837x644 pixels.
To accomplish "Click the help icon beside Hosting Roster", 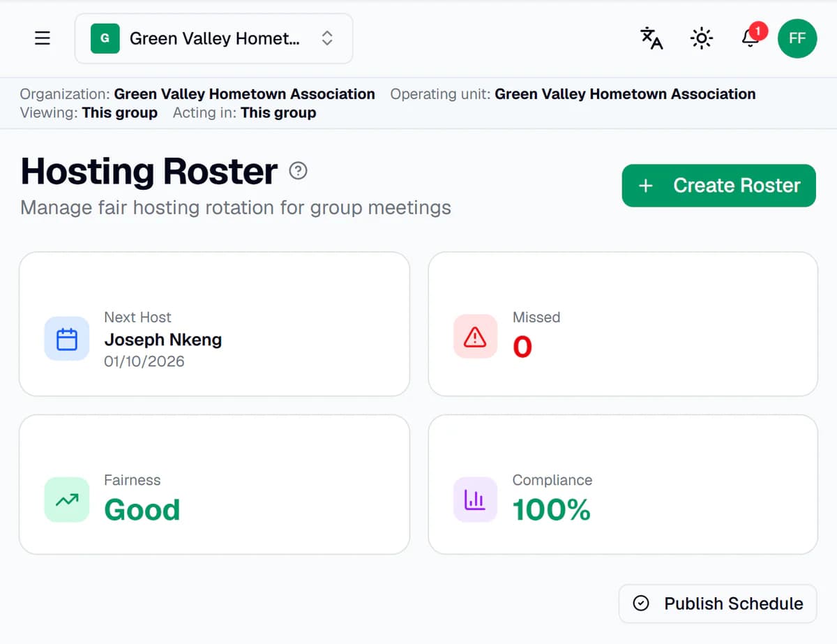I will 298,171.
